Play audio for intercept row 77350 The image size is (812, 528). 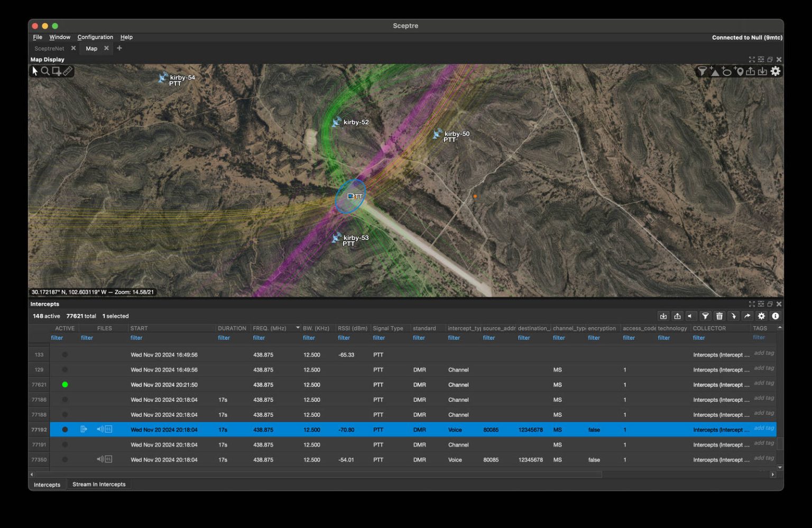click(x=100, y=459)
